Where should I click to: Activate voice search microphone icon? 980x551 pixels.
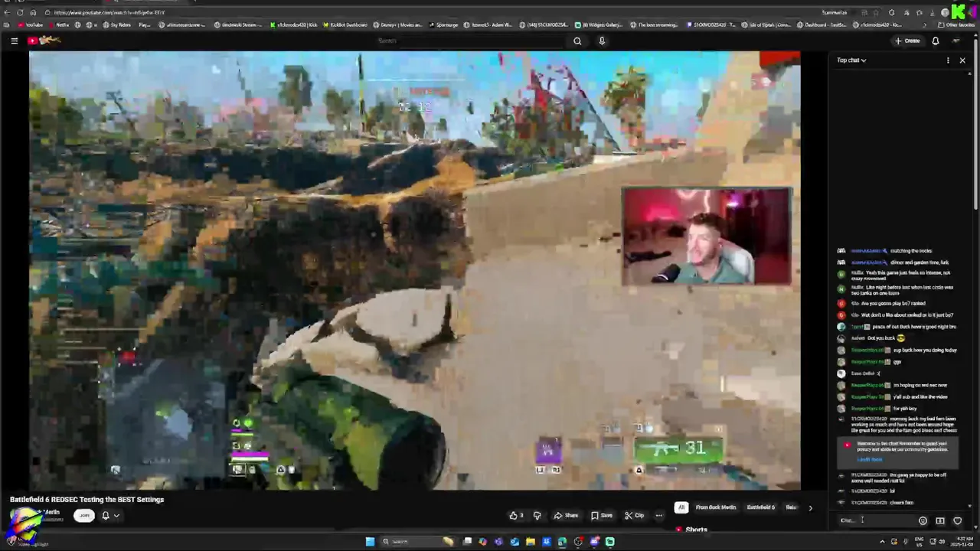click(x=602, y=41)
